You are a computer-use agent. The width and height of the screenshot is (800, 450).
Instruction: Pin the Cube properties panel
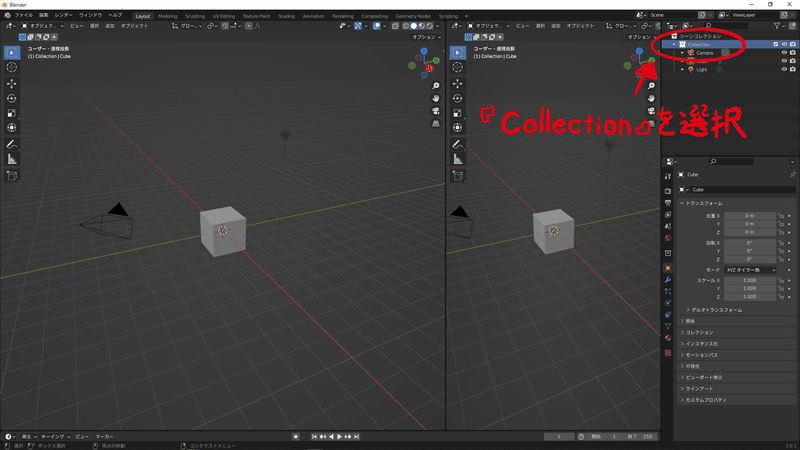792,174
